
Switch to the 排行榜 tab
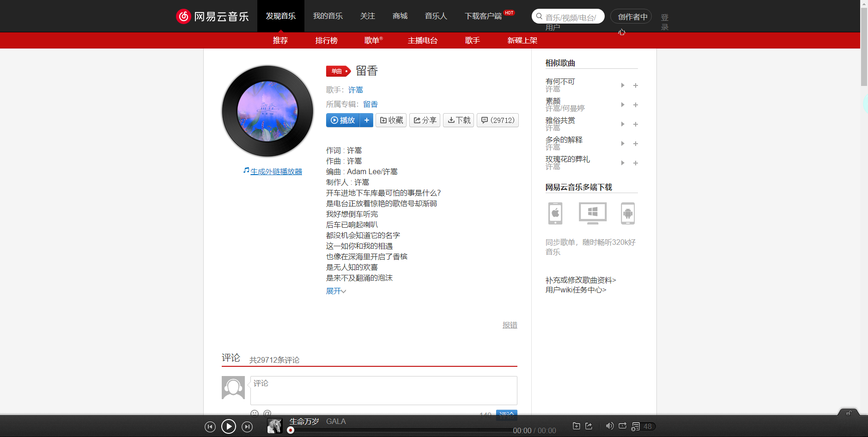click(x=327, y=41)
